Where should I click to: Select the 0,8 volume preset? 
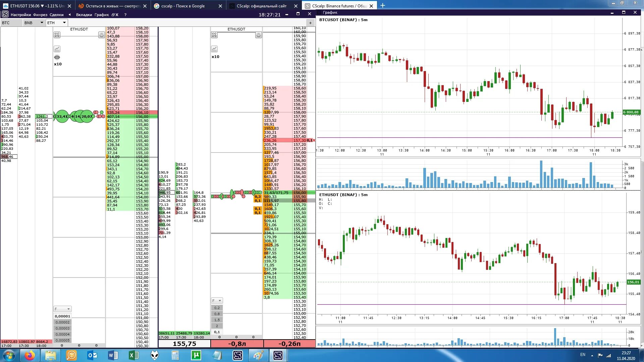[x=217, y=314]
